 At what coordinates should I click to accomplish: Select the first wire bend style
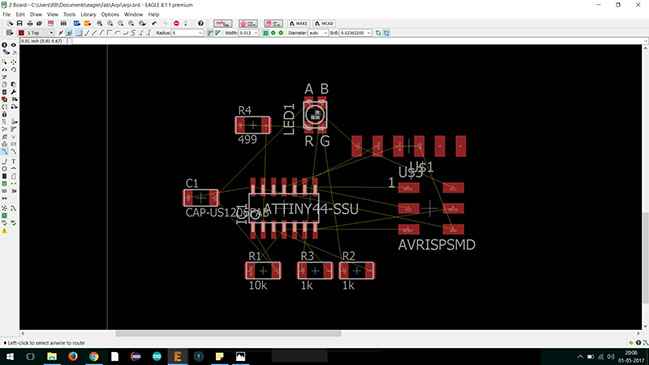pyautogui.click(x=79, y=33)
